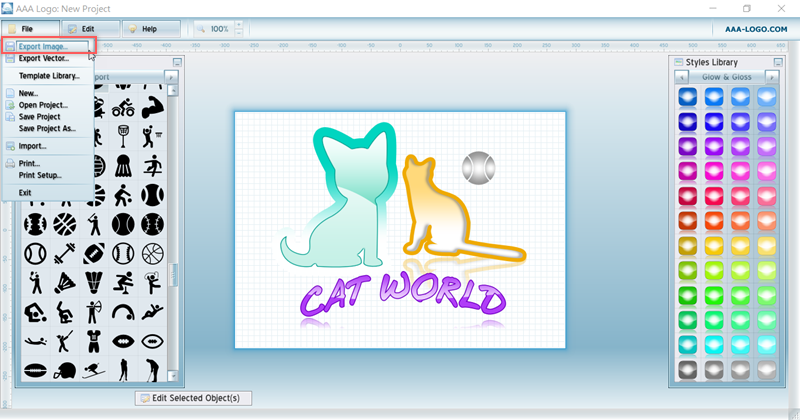The width and height of the screenshot is (800, 420).
Task: Click the American football helmet icon
Action: click(65, 371)
